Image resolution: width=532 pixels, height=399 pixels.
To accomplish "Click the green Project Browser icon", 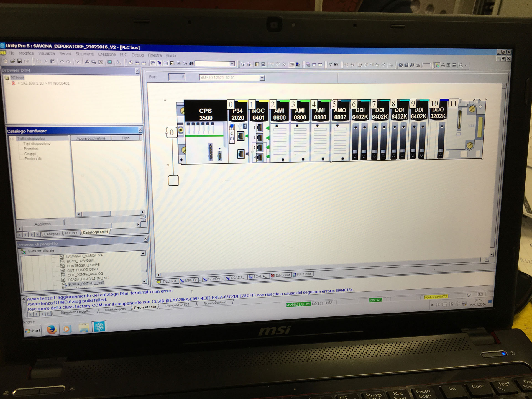I will click(109, 62).
